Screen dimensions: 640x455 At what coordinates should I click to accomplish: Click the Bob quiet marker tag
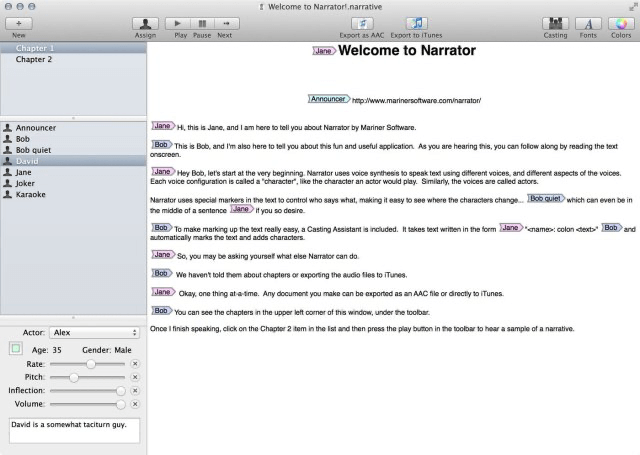point(546,199)
